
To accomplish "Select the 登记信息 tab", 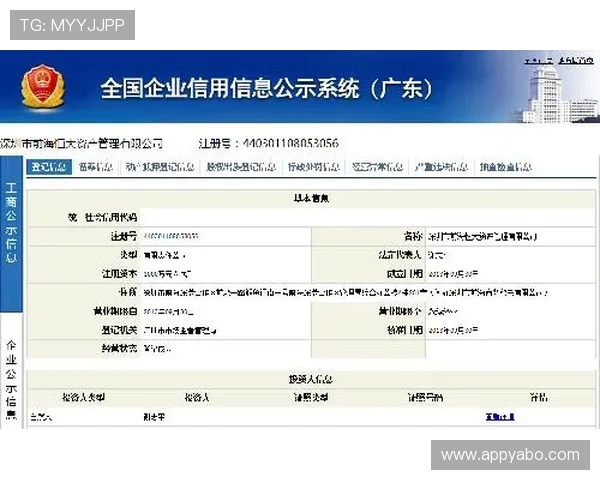I will [x=49, y=167].
